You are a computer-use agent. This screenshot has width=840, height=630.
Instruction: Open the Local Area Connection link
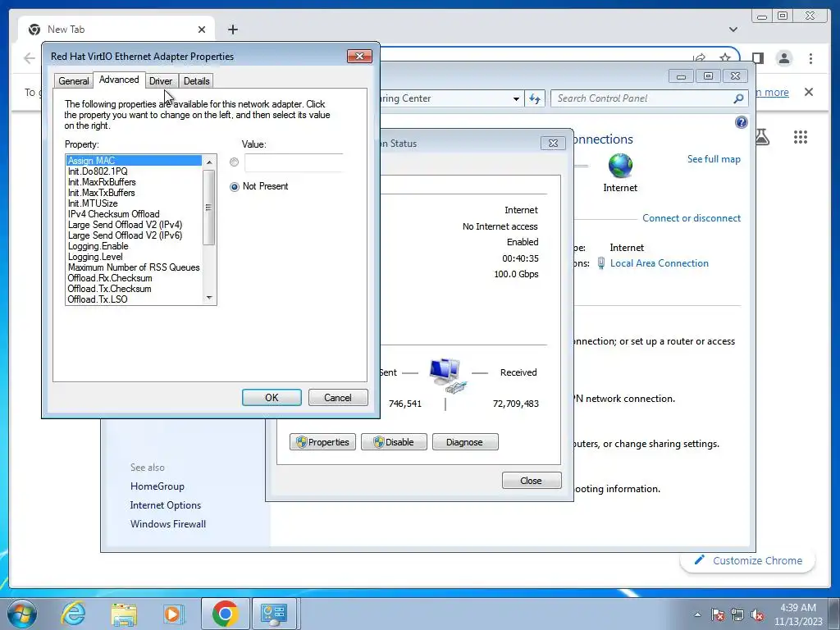(x=659, y=263)
